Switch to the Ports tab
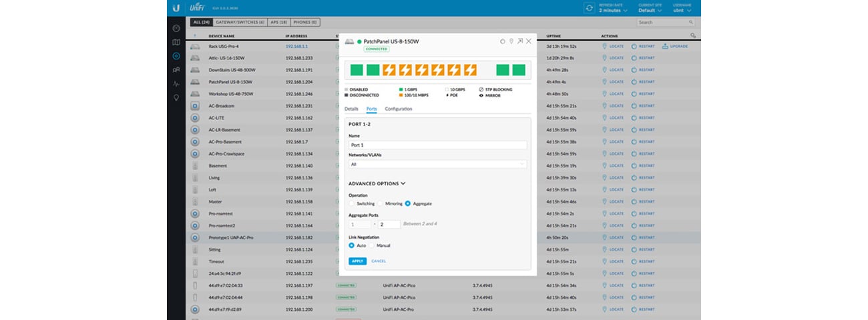The height and width of the screenshot is (320, 868). (372, 109)
